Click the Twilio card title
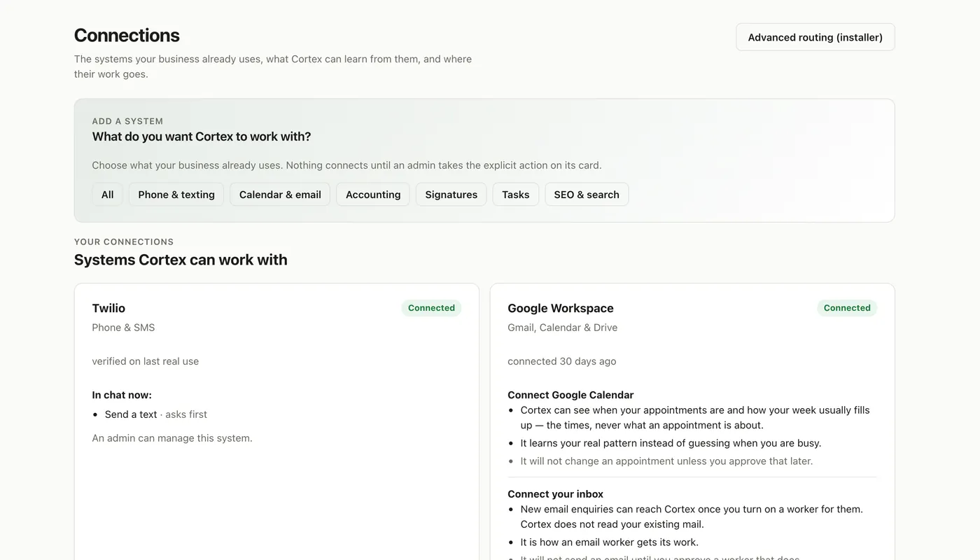Screen dimensions: 980x560 (108, 308)
